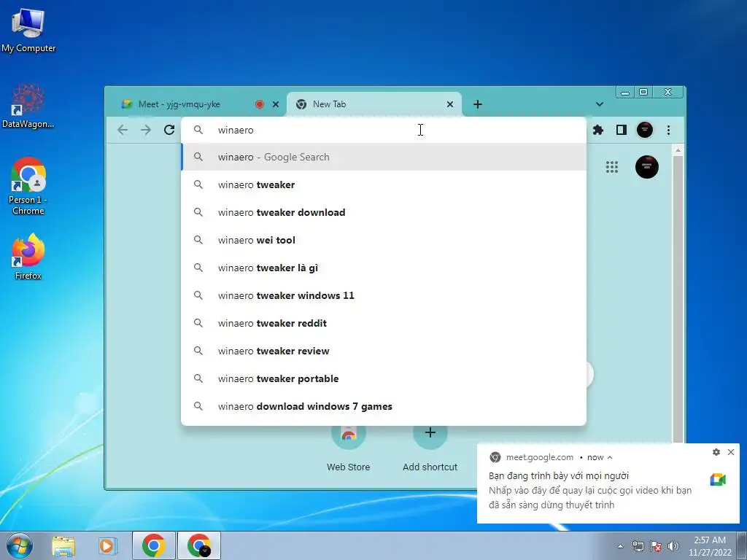The height and width of the screenshot is (560, 747).
Task: Open Windows Explorer from the taskbar
Action: click(x=63, y=545)
